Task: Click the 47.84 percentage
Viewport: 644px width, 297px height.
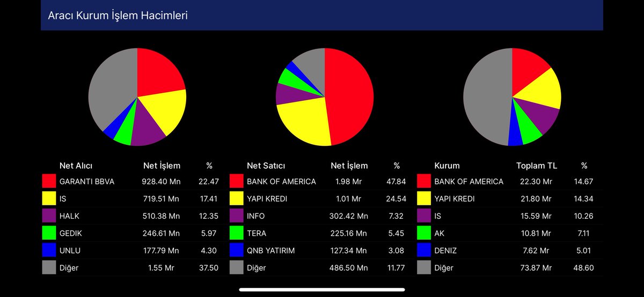Action: pos(397,181)
